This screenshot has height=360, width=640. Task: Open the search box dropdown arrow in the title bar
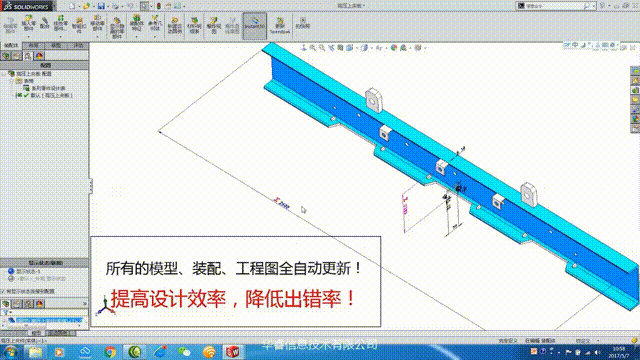click(594, 6)
